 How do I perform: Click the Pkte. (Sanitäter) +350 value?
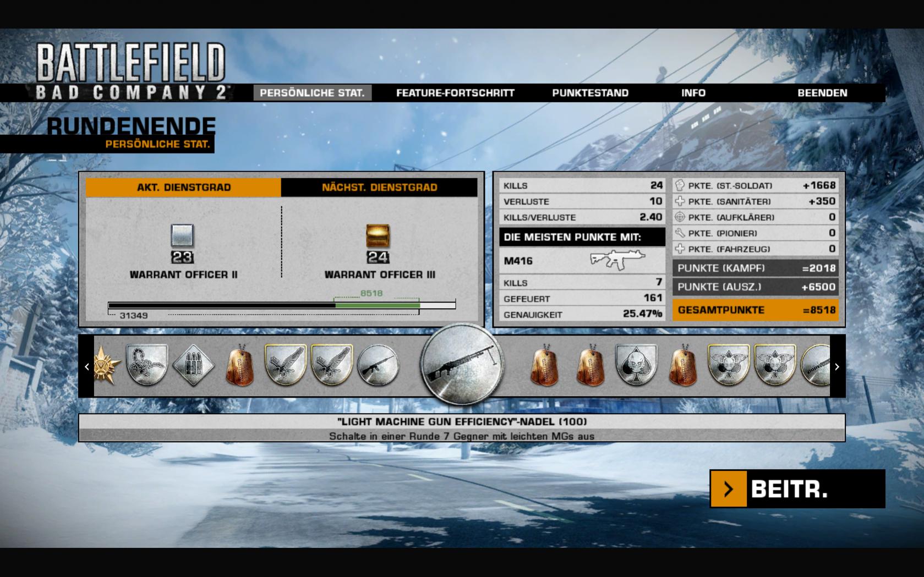coord(822,201)
